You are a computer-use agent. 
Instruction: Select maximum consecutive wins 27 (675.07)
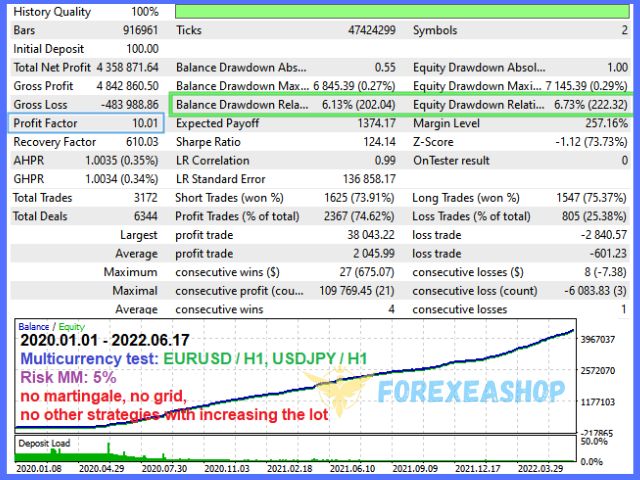367,272
